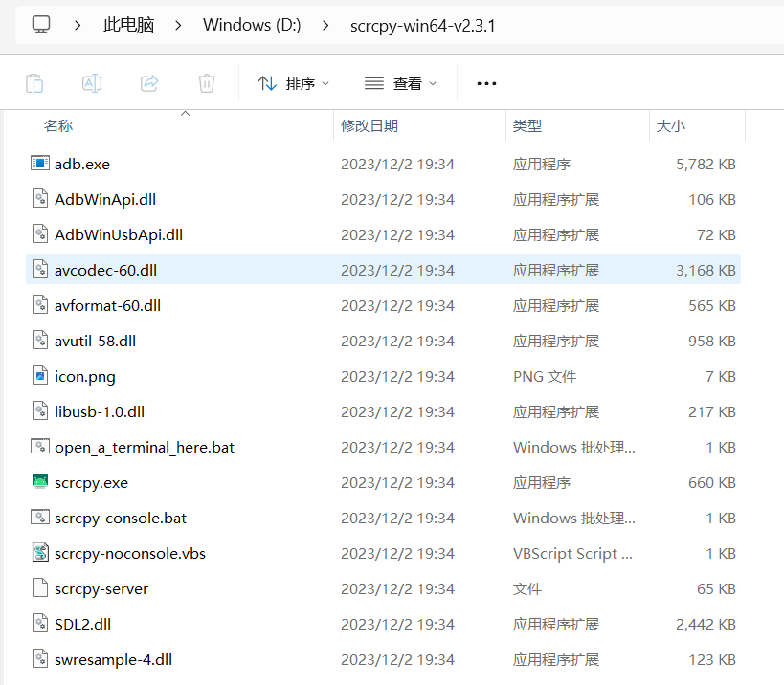Click the paste clipboard icon in toolbar
This screenshot has height=685, width=784.
point(34,83)
